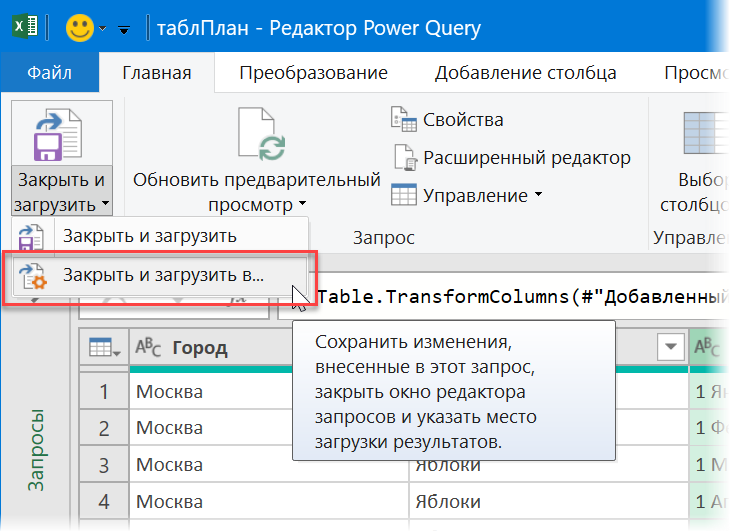The height and width of the screenshot is (532, 730).
Task: Click Яблоки cell in row 4
Action: coord(549,501)
